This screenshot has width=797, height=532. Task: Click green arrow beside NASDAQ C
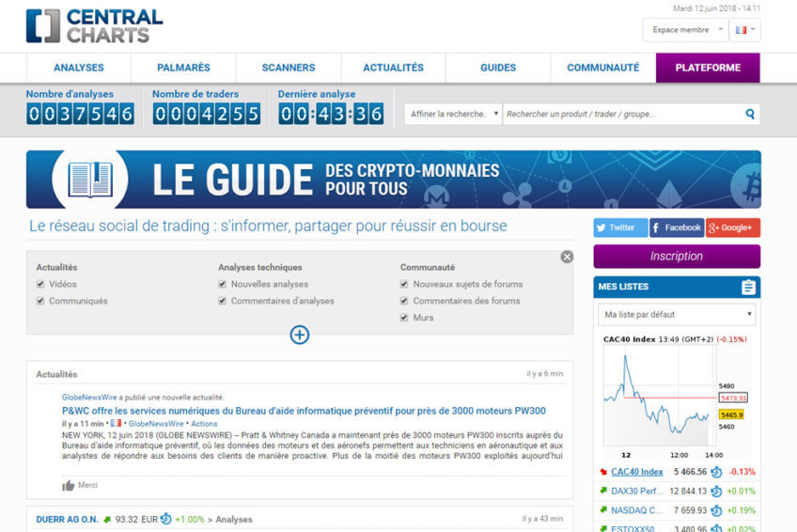click(x=603, y=509)
